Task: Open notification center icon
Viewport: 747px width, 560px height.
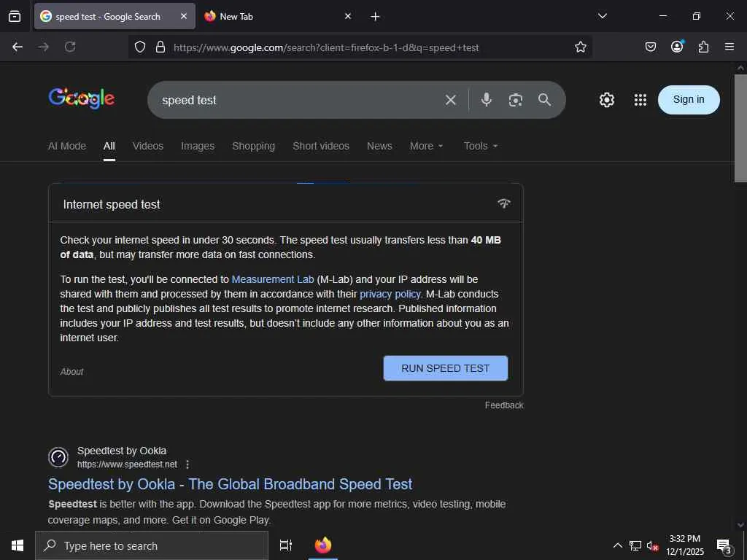Action: click(724, 546)
